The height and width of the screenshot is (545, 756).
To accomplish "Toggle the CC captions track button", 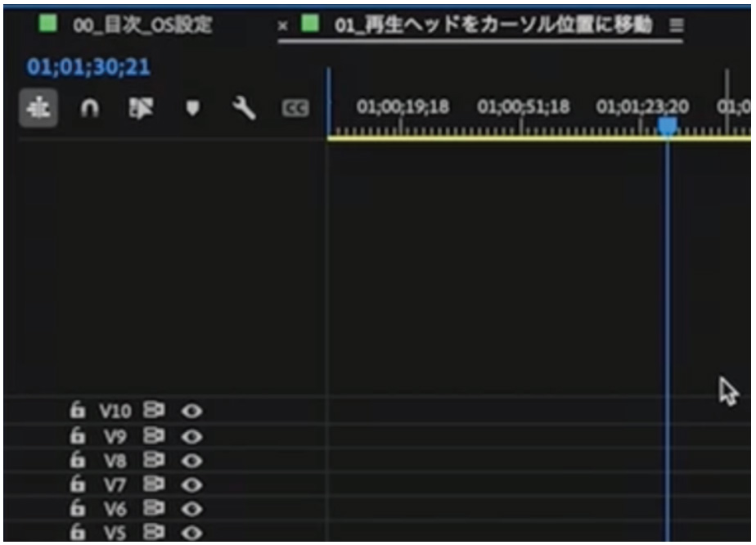I will 295,109.
